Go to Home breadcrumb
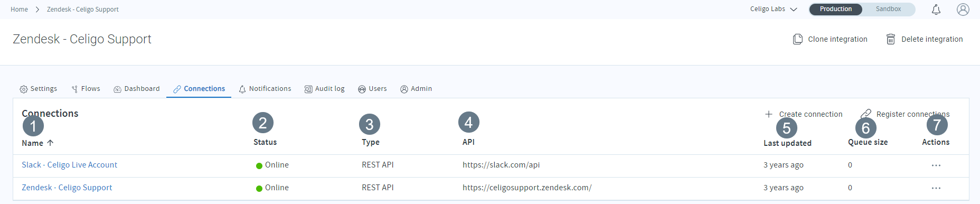 (19, 10)
